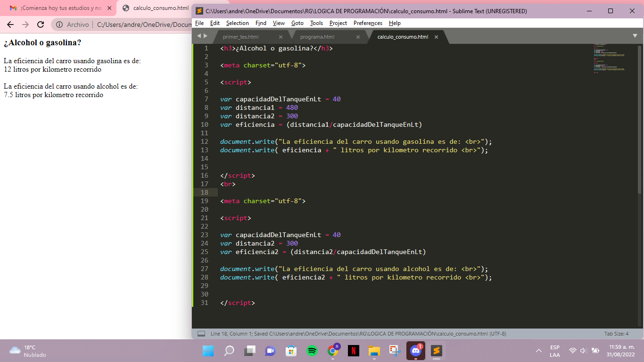
Task: Open the Project menu
Action: [338, 23]
